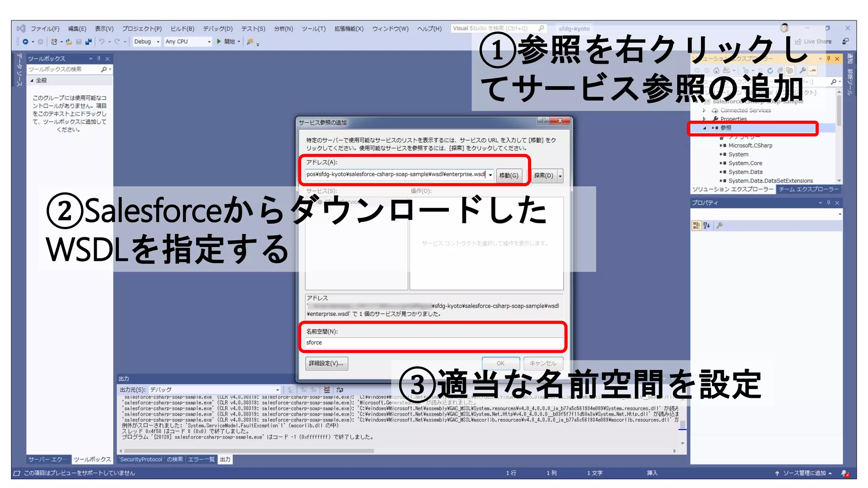This screenshot has width=868, height=488.
Task: Select the System.Core reference
Action: pos(745,163)
